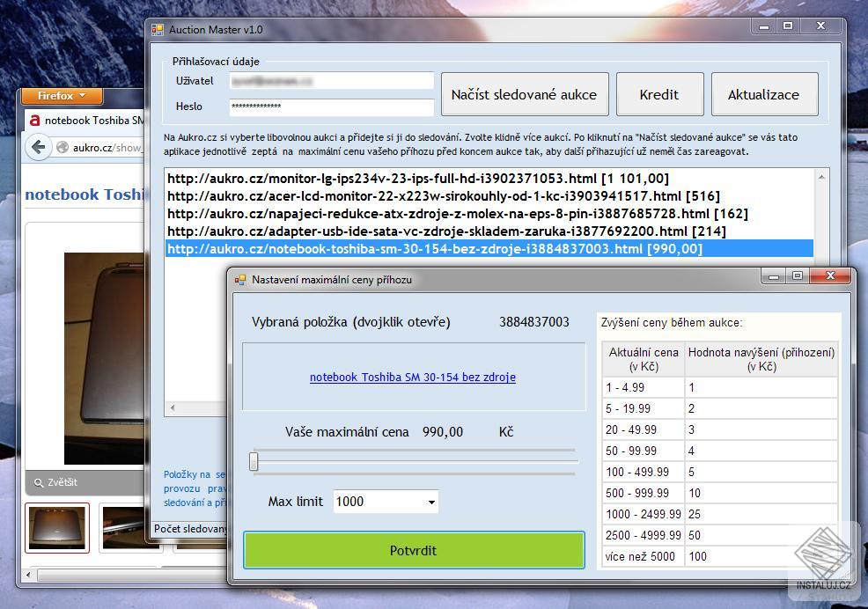Click the globe site identity icon in Firefox
Screen dimensions: 868x609
[63, 147]
